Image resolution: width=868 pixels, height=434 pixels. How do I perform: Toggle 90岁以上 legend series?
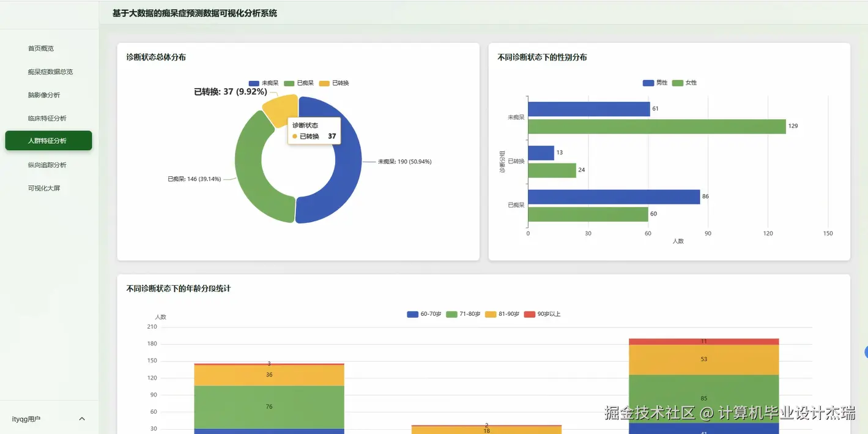pos(543,314)
